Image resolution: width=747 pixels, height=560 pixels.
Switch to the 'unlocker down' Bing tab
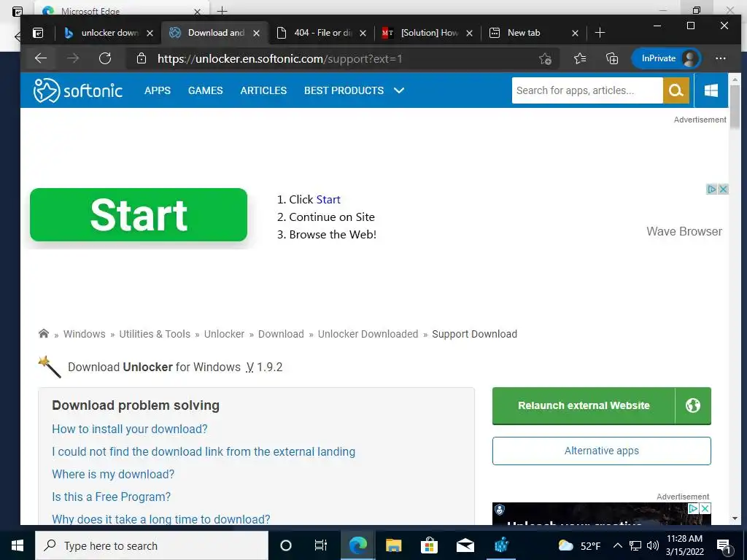(x=109, y=33)
